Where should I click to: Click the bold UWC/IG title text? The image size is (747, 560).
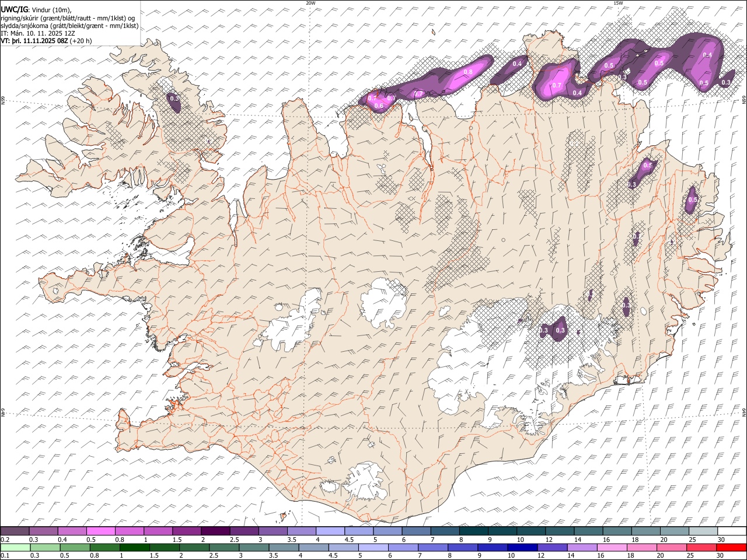(14, 9)
